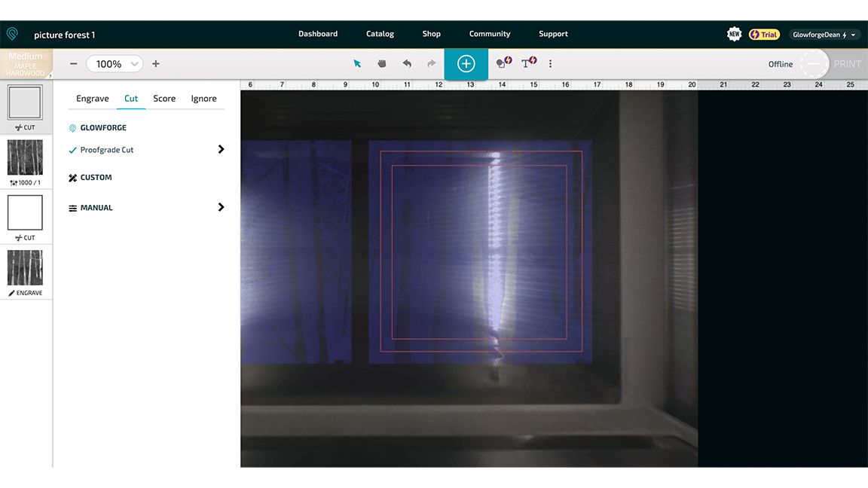Select the 1000 / 1 forest thumbnail
Viewport: 868px width, 488px height.
25,162
